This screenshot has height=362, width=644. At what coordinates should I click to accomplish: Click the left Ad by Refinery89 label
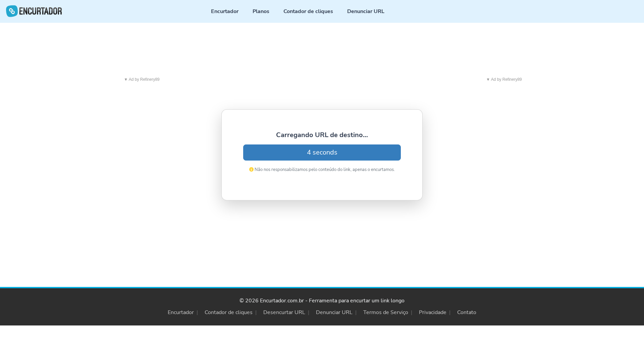142,79
